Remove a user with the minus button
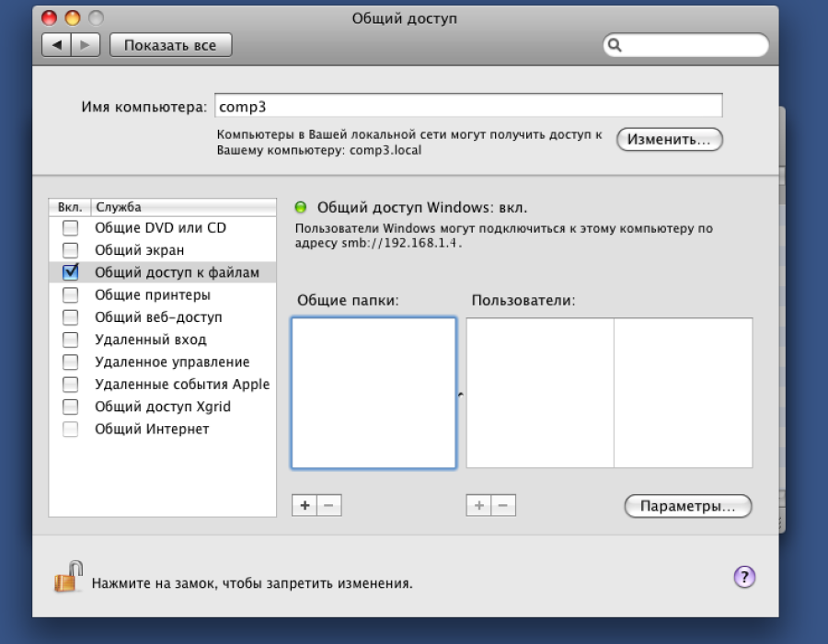Image resolution: width=828 pixels, height=644 pixels. coord(503,505)
